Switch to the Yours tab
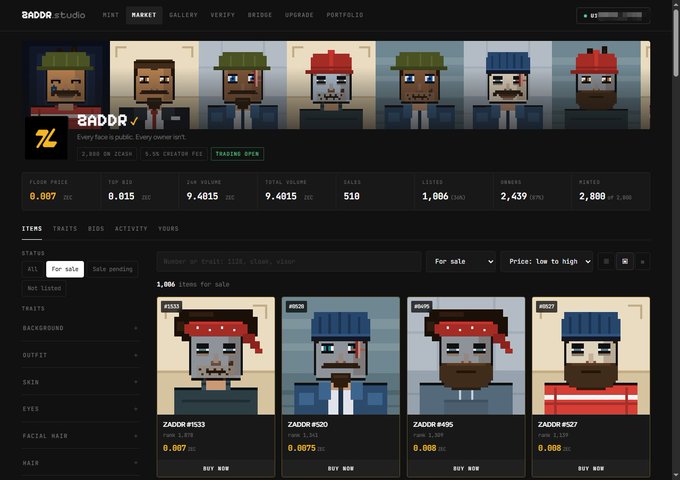Image resolution: width=680 pixels, height=480 pixels. click(168, 229)
